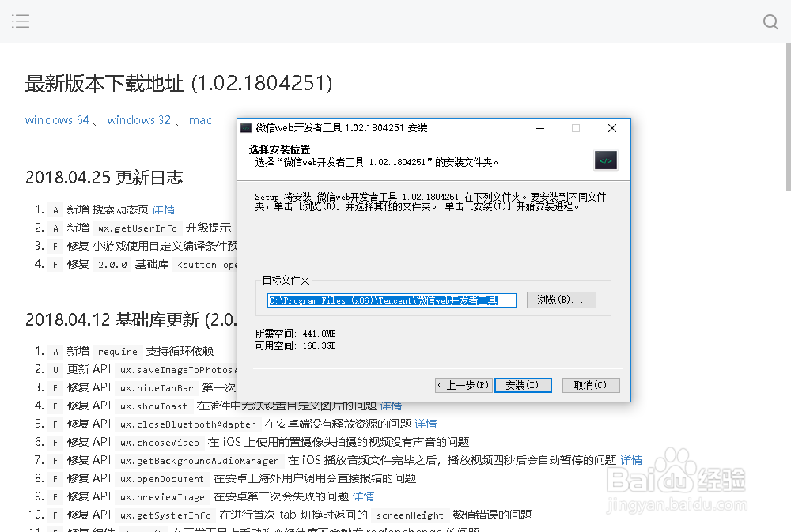Click the F badge next to wx.hideTabBar

coord(54,387)
